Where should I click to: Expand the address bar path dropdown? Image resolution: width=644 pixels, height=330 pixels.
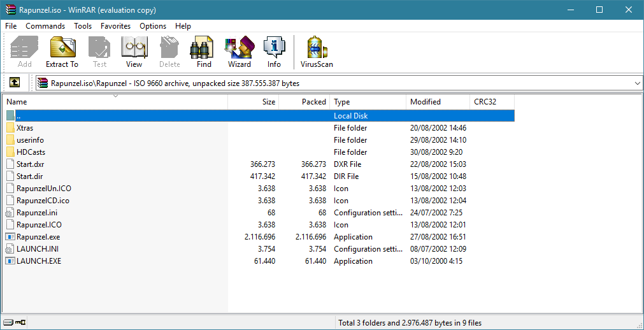(x=636, y=83)
